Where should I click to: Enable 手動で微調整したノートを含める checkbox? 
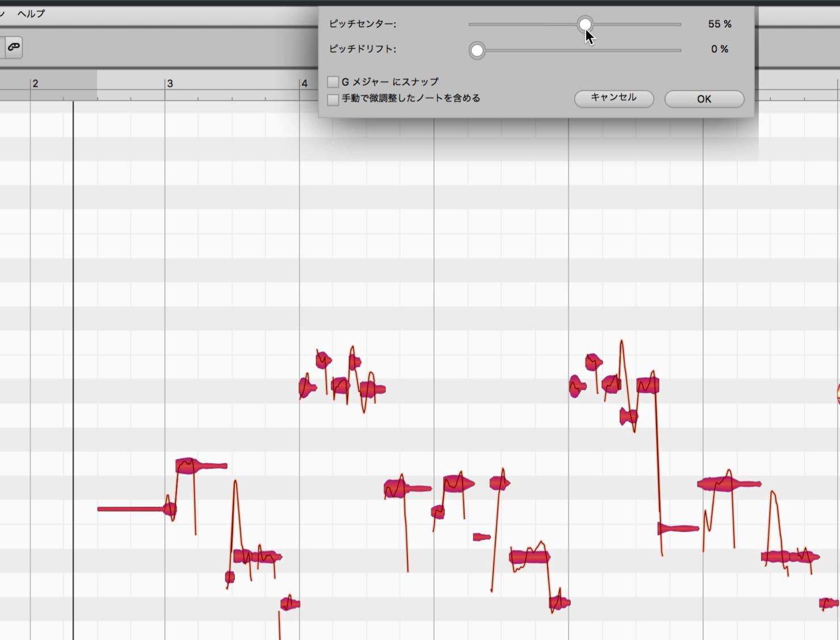pyautogui.click(x=333, y=99)
